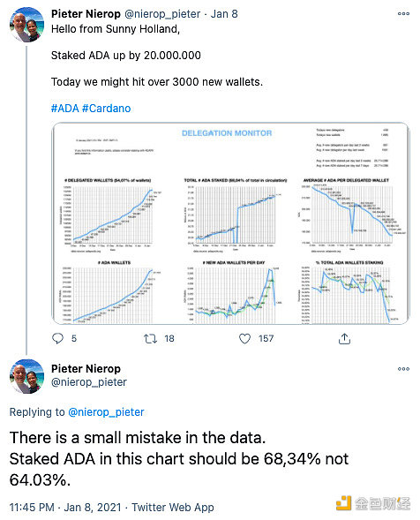Click the 157 likes count
420x520 pixels.
[x=266, y=339]
